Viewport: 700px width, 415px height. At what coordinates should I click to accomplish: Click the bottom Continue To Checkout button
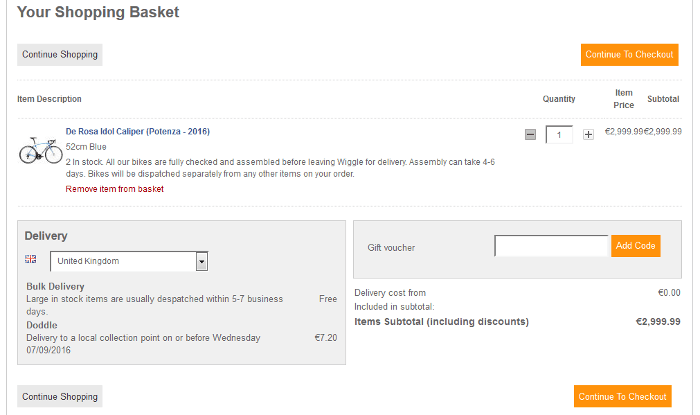click(622, 396)
